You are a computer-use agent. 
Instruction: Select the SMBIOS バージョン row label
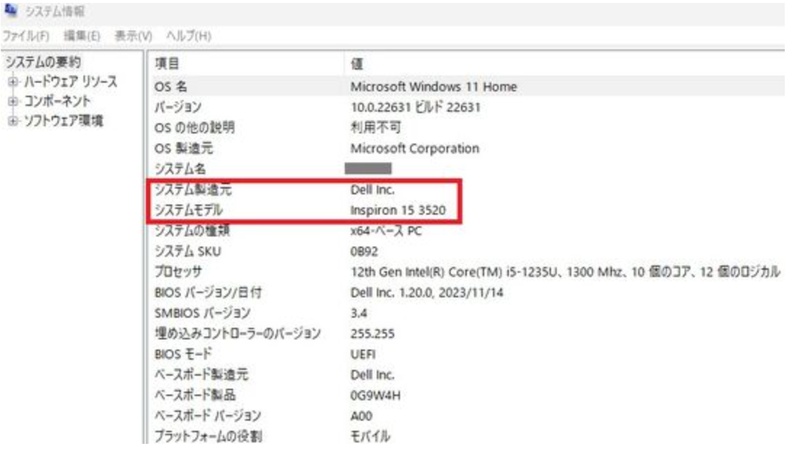(x=203, y=313)
